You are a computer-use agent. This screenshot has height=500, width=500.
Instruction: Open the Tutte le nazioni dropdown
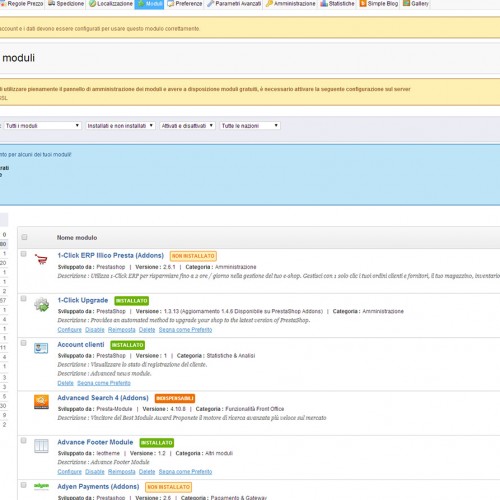[250, 126]
